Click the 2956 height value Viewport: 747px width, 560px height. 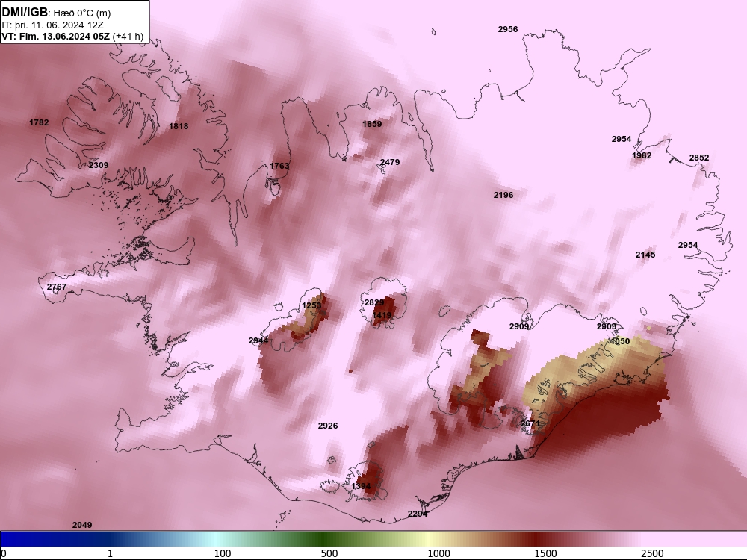508,29
